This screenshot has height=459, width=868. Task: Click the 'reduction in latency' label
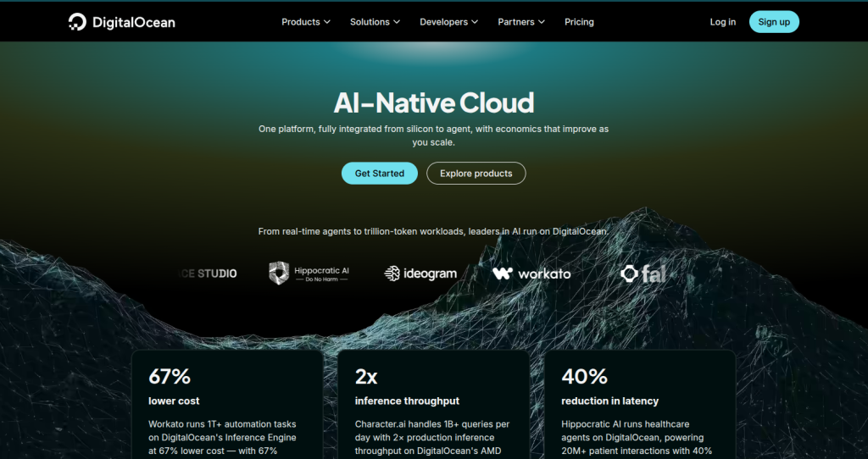coord(610,401)
